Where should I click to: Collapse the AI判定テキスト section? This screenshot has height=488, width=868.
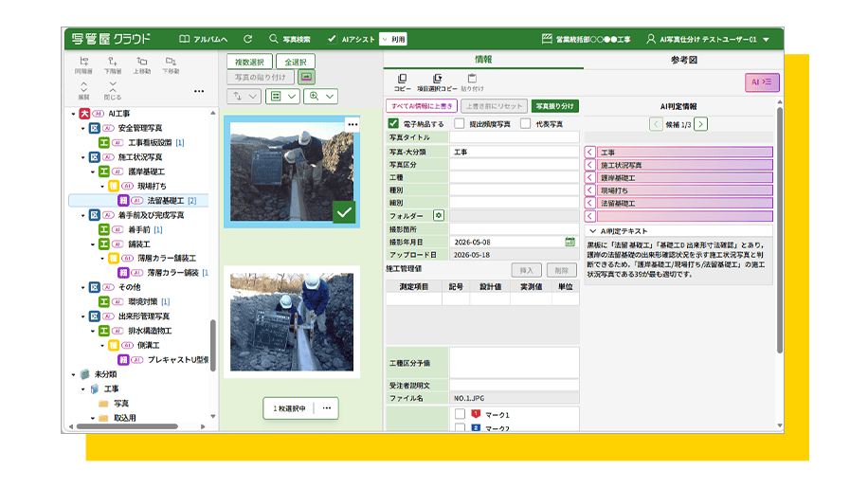pos(593,230)
